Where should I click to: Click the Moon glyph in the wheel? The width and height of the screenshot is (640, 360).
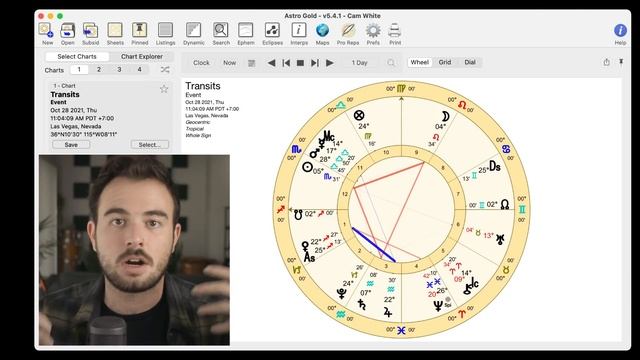[445, 117]
